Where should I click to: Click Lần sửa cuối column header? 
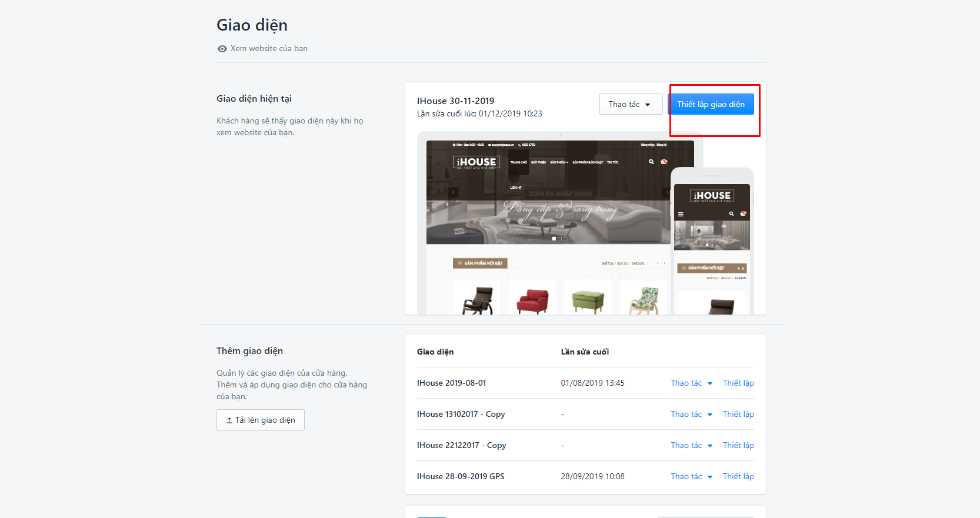[x=585, y=352]
